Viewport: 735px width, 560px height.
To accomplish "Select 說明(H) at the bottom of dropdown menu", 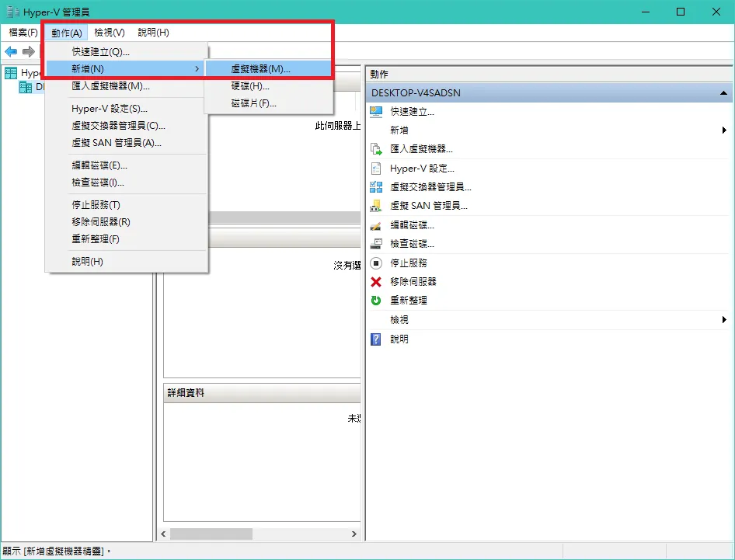I will (127, 262).
